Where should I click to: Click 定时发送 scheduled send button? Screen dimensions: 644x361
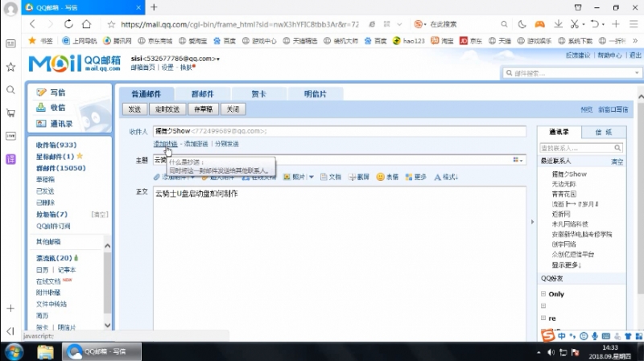(167, 109)
